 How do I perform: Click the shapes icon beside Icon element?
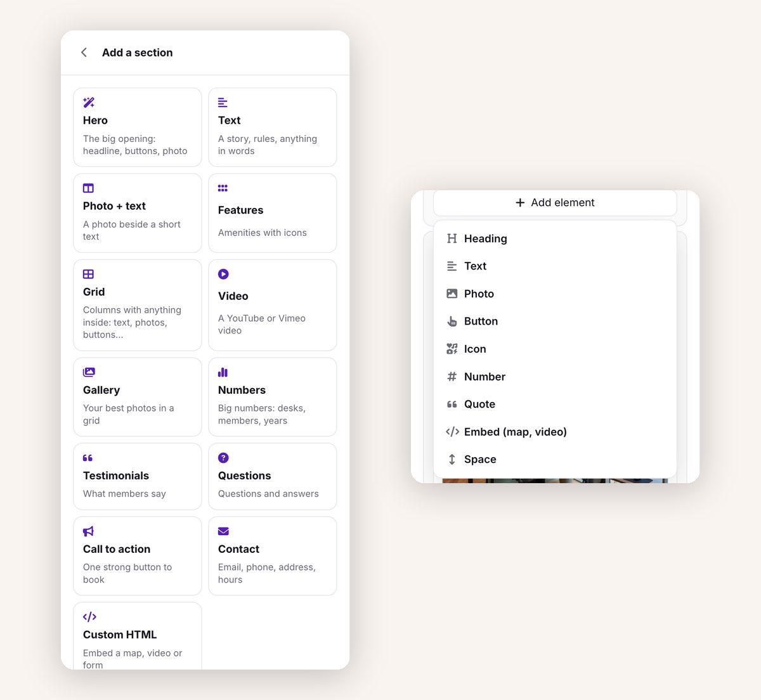[x=452, y=349]
